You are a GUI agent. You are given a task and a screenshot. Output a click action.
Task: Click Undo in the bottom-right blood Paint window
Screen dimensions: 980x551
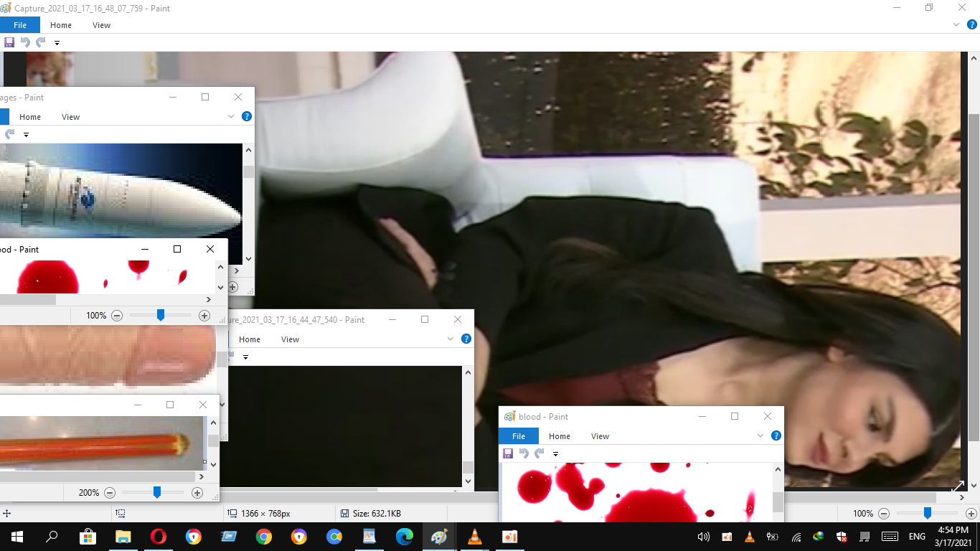click(x=524, y=453)
